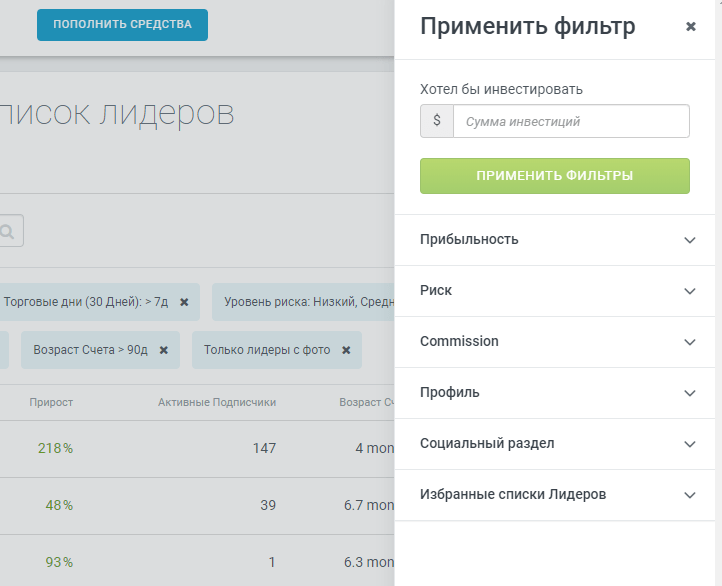
Task: Click the 218% growth row value
Action: pyautogui.click(x=55, y=448)
